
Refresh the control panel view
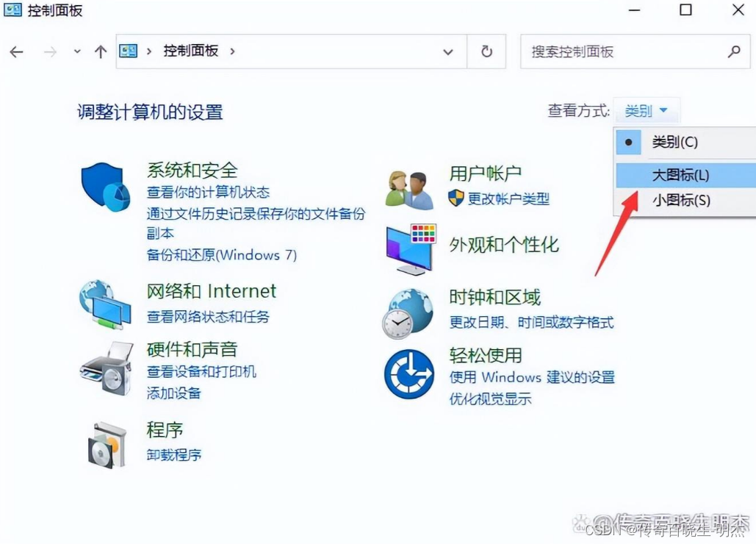point(486,51)
